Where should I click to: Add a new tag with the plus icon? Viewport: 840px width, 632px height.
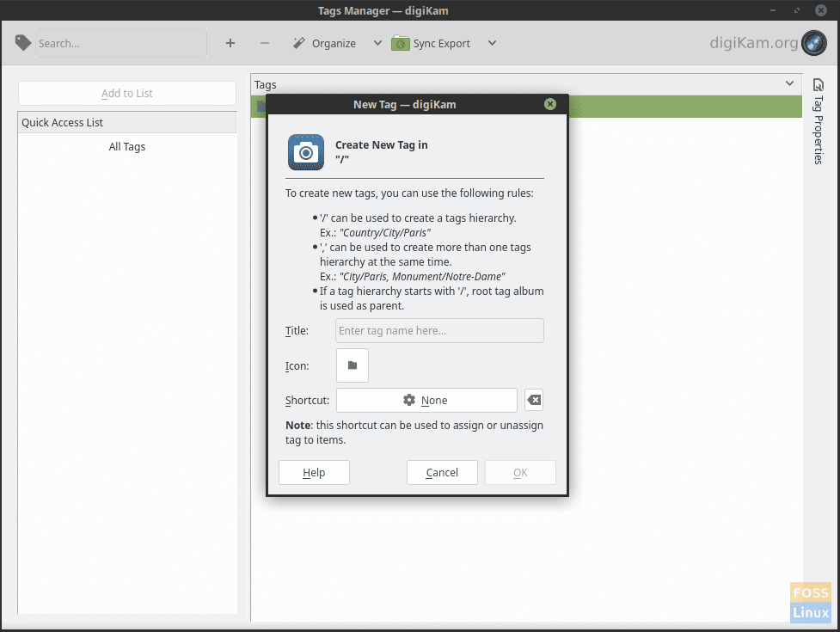[230, 43]
